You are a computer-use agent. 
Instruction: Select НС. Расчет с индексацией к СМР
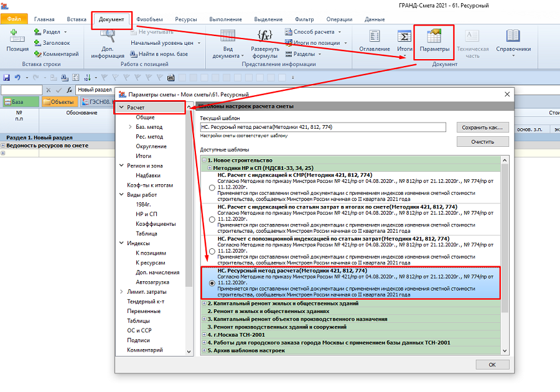pyautogui.click(x=212, y=187)
